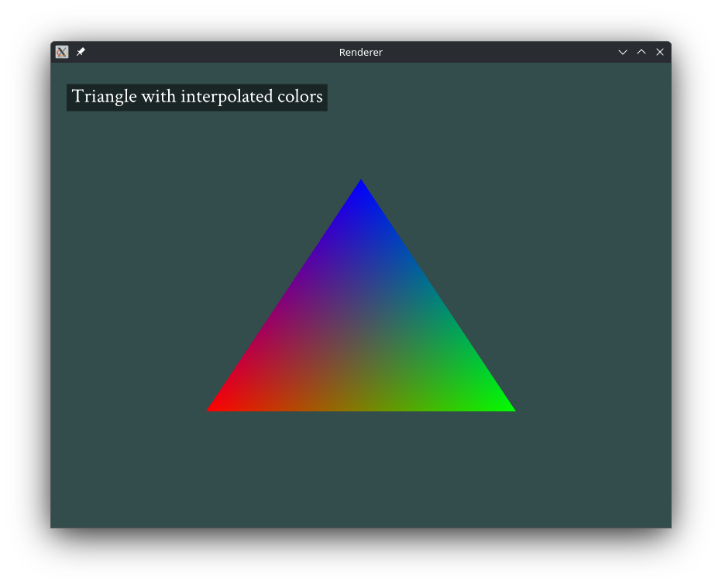Close the Renderer window
Viewport: 722px width, 588px height.
(x=660, y=52)
